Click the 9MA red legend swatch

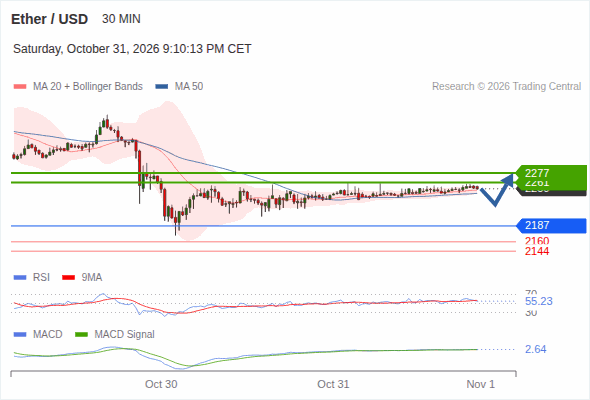point(68,278)
